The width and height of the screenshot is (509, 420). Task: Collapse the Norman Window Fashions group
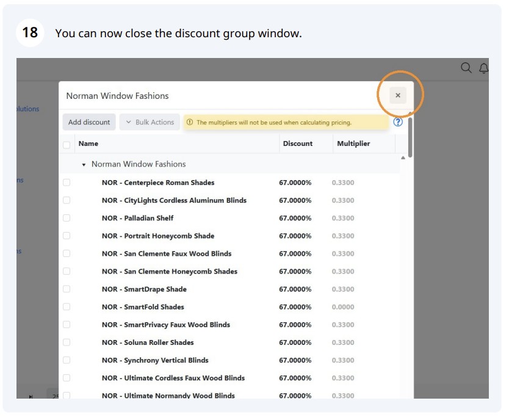point(84,165)
